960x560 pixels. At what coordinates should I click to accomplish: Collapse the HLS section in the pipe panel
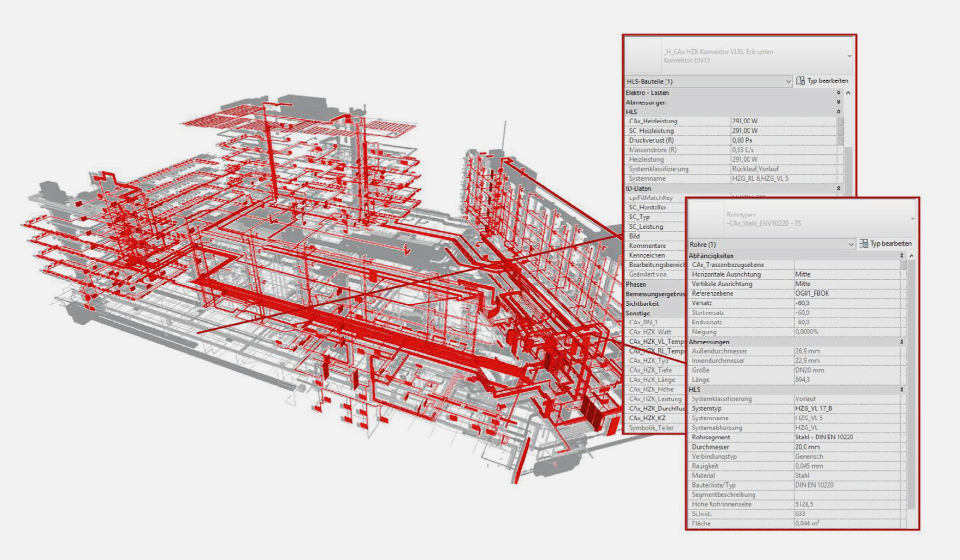[902, 390]
